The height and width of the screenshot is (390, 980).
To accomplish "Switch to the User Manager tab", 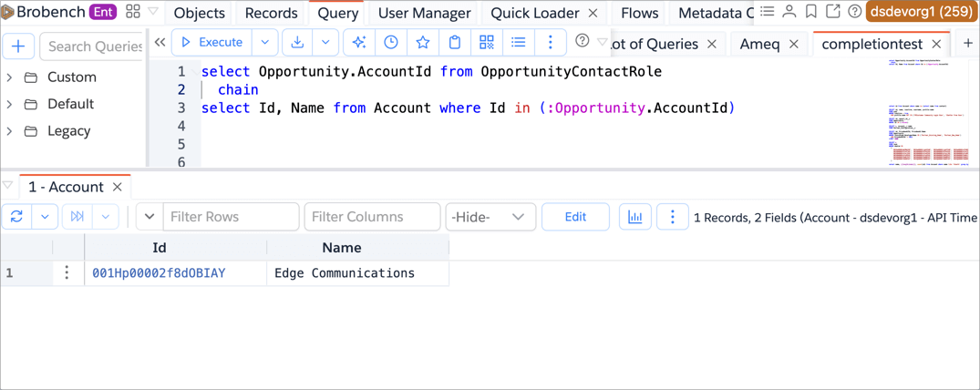I will point(424,13).
